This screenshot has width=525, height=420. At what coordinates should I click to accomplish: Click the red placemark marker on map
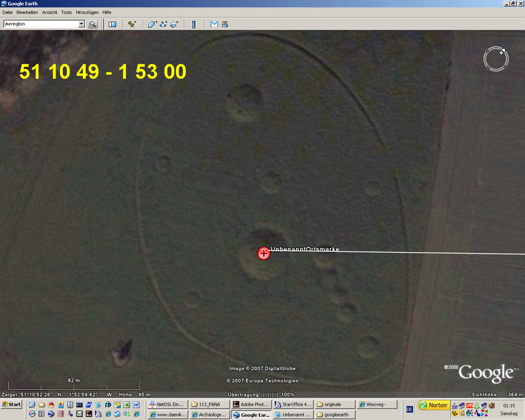click(264, 253)
